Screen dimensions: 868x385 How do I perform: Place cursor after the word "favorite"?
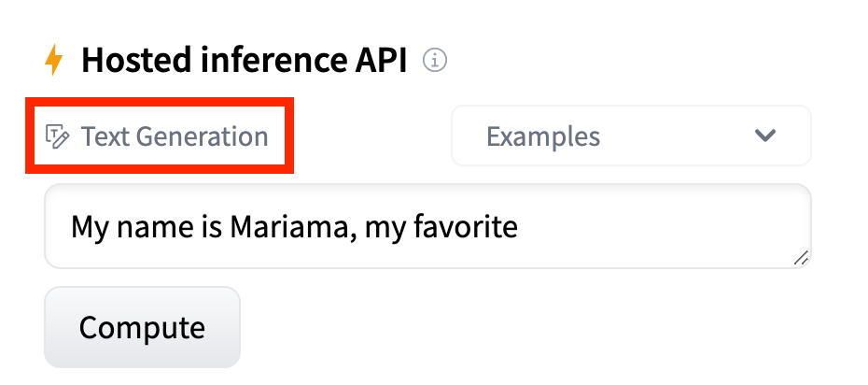pos(519,226)
